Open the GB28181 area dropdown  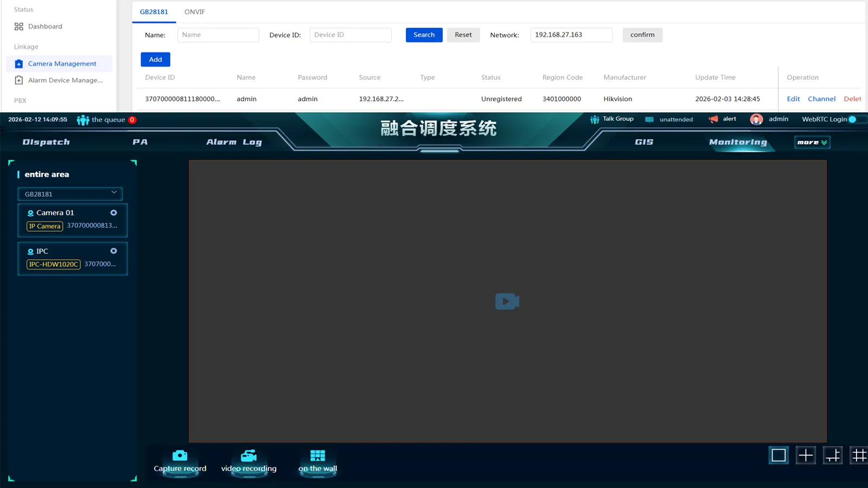(x=70, y=194)
